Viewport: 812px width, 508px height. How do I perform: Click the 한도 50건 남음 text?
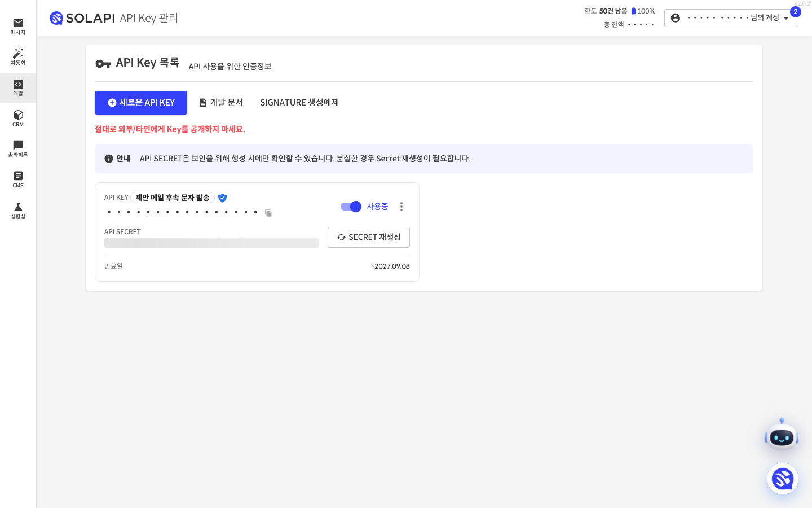tap(606, 11)
